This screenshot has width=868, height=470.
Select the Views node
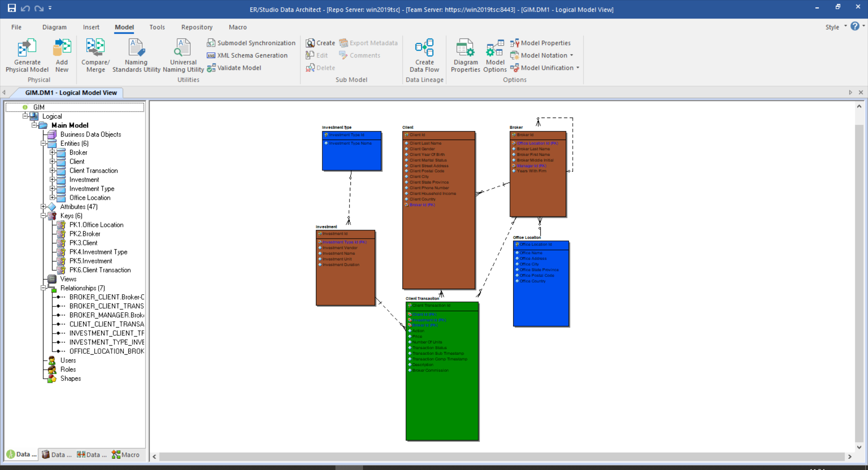[68, 279]
